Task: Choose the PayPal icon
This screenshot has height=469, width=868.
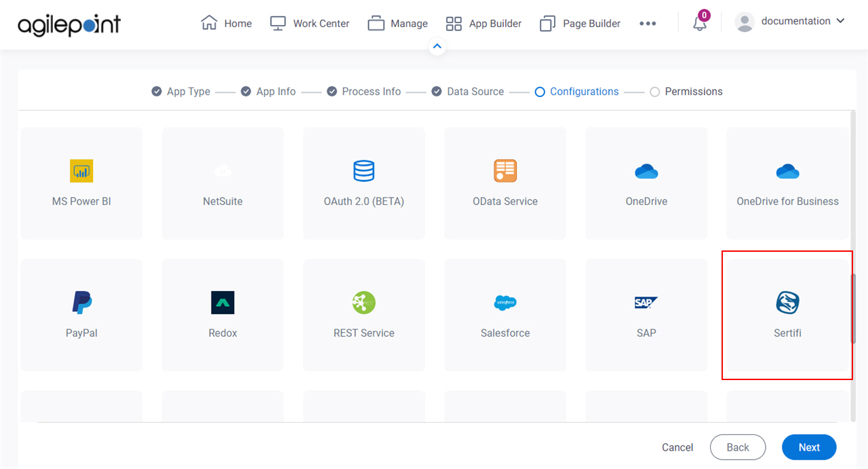Action: pos(81,302)
